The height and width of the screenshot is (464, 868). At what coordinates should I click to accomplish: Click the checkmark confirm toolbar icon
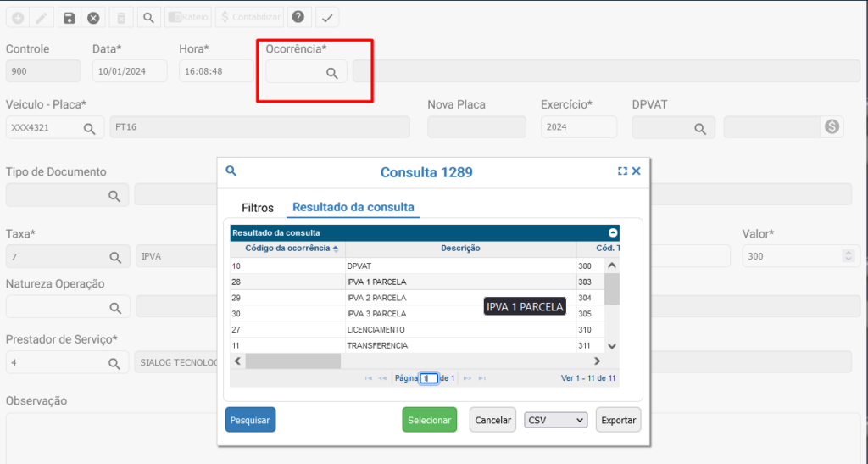(327, 17)
